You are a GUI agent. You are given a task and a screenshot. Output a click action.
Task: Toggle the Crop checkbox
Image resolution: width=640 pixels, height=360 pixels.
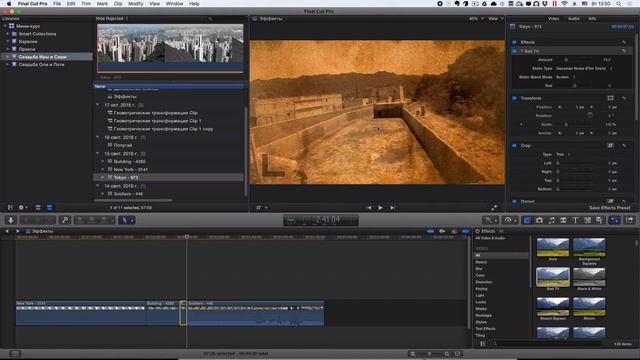coord(514,145)
